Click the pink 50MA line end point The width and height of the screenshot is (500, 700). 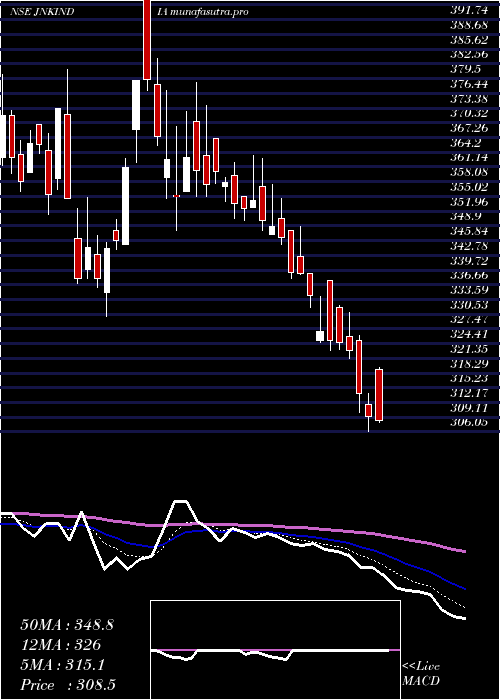point(465,552)
